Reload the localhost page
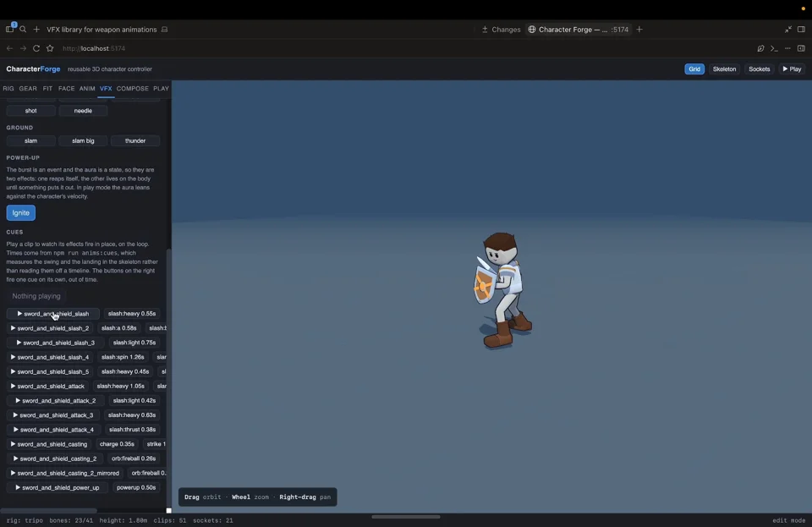The width and height of the screenshot is (812, 527). (36, 48)
